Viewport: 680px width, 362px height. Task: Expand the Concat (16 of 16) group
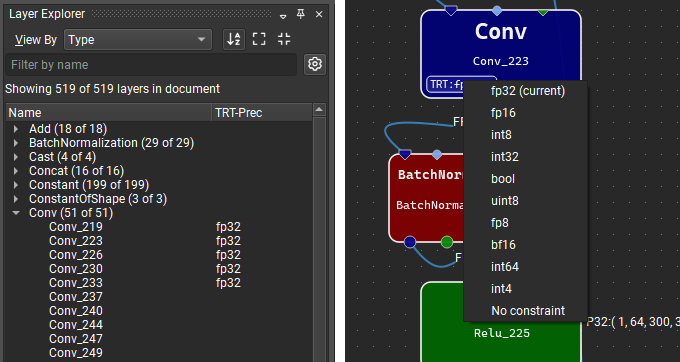pyautogui.click(x=16, y=171)
